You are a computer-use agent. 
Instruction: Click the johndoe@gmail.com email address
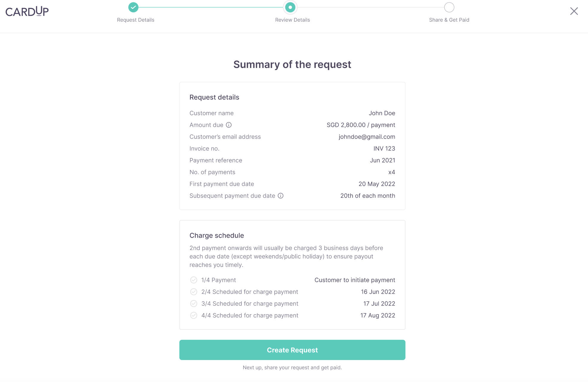367,137
